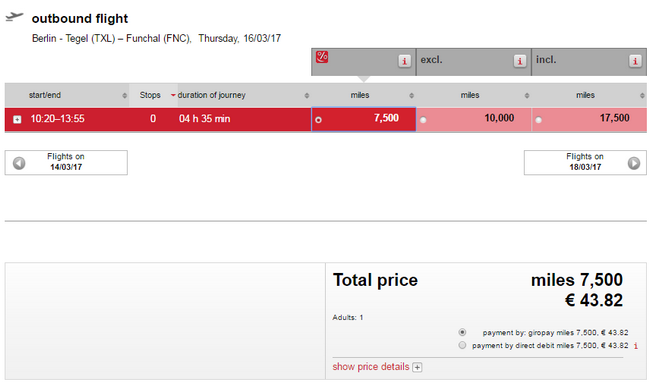The image size is (650, 383).
Task: Click the red percent discount icon
Action: pos(322,57)
